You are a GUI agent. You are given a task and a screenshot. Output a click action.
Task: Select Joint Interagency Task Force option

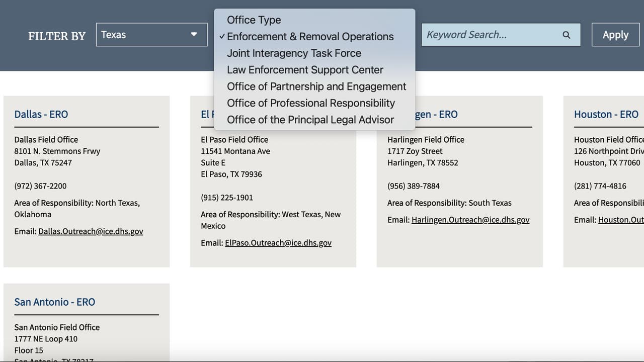[294, 53]
